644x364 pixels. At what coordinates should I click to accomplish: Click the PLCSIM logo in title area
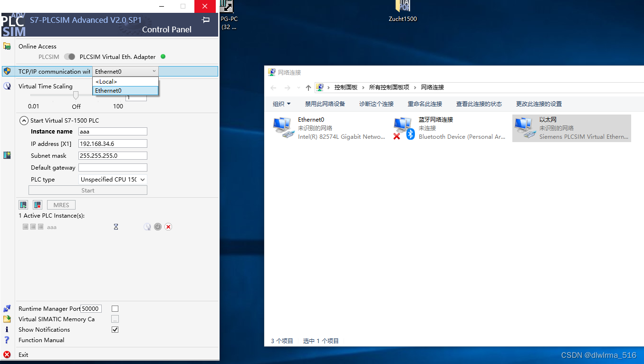(x=13, y=25)
